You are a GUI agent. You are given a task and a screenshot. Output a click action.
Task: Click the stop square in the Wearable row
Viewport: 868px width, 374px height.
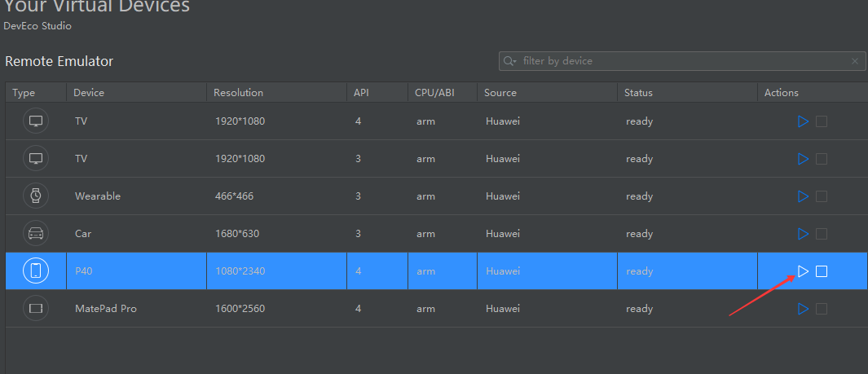(822, 196)
